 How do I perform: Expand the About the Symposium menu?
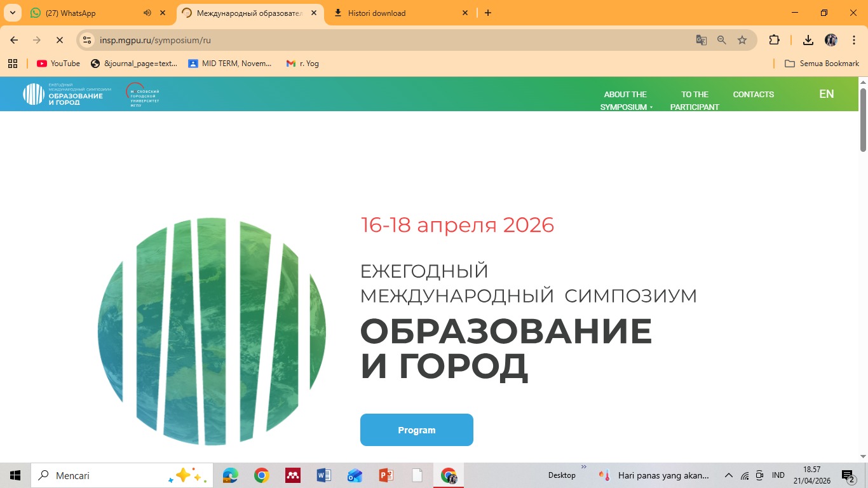point(626,100)
